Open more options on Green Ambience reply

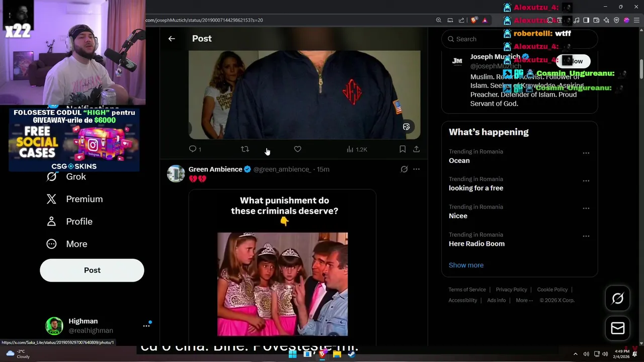click(x=416, y=169)
